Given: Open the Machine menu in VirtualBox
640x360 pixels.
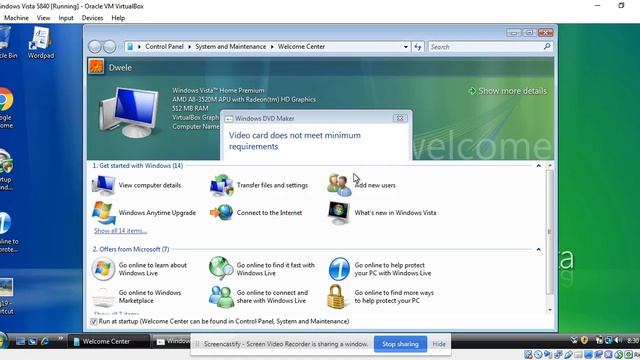Looking at the screenshot, I should (16, 18).
